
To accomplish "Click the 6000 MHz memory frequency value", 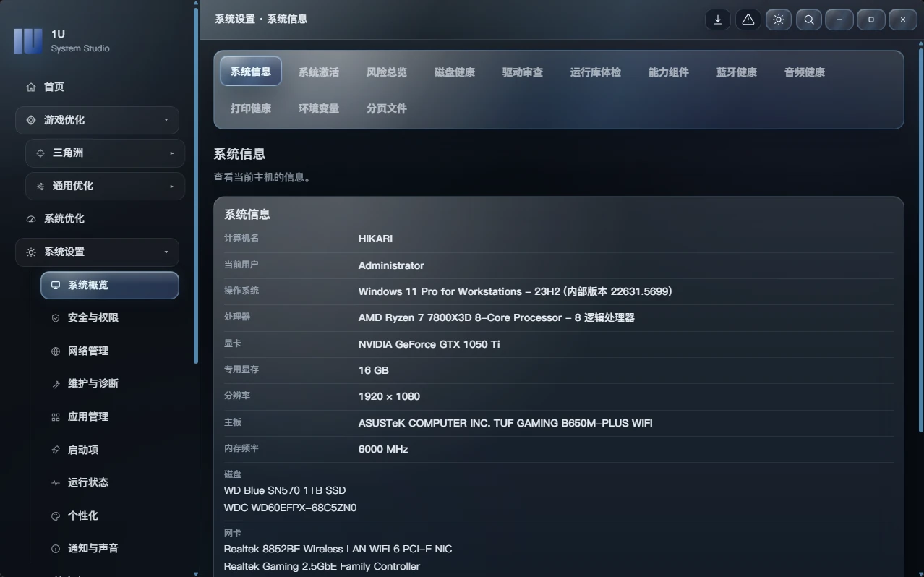I will tap(383, 449).
